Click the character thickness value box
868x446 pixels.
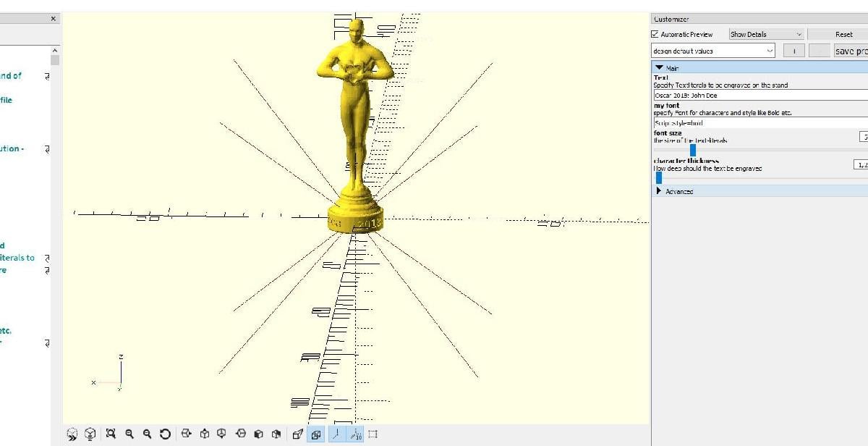pyautogui.click(x=861, y=164)
